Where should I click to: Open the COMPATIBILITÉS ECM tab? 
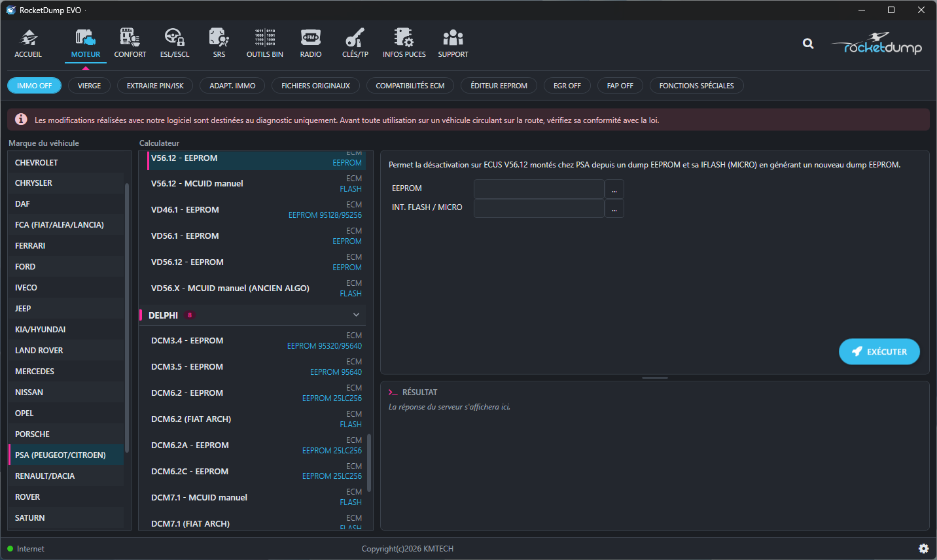(410, 86)
